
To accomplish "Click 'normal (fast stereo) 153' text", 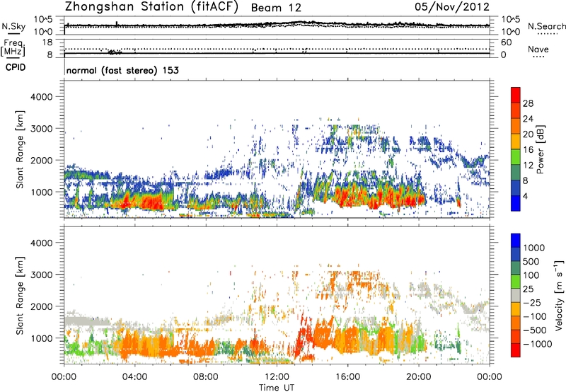I will (x=122, y=70).
